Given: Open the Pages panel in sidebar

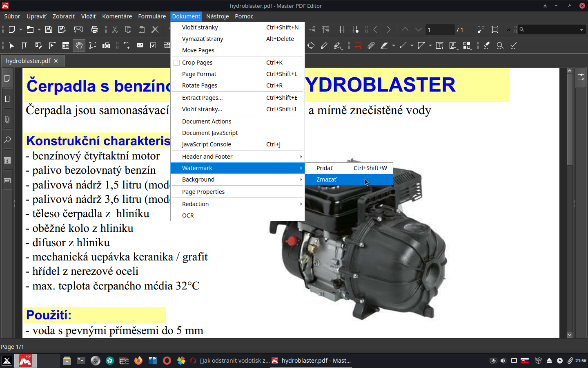Looking at the screenshot, I should [x=7, y=79].
